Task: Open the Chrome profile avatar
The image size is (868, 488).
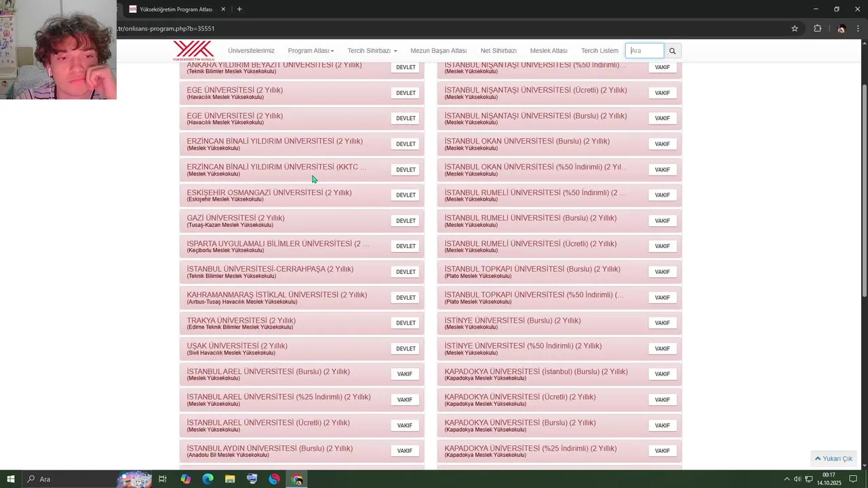Action: tap(841, 28)
